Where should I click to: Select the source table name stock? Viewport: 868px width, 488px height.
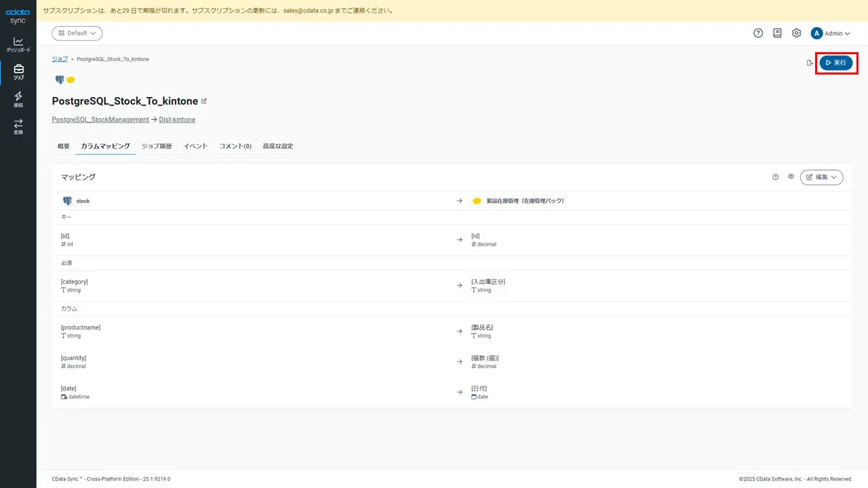[x=83, y=201]
